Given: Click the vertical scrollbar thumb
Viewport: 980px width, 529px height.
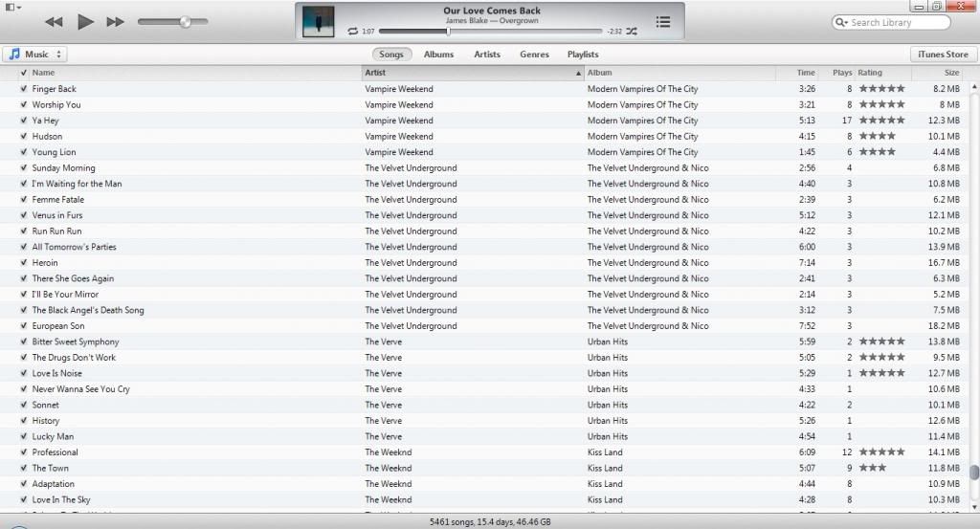Looking at the screenshot, I should pos(973,473).
